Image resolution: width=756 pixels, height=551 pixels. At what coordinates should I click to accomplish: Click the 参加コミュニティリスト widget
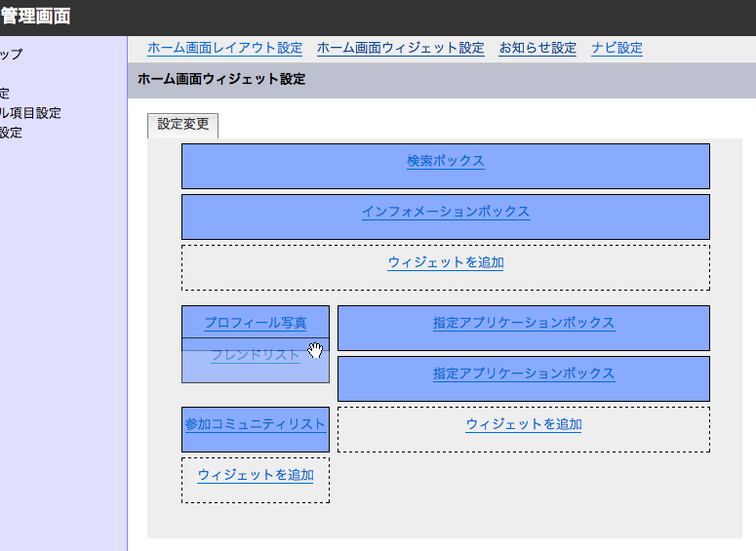point(255,424)
